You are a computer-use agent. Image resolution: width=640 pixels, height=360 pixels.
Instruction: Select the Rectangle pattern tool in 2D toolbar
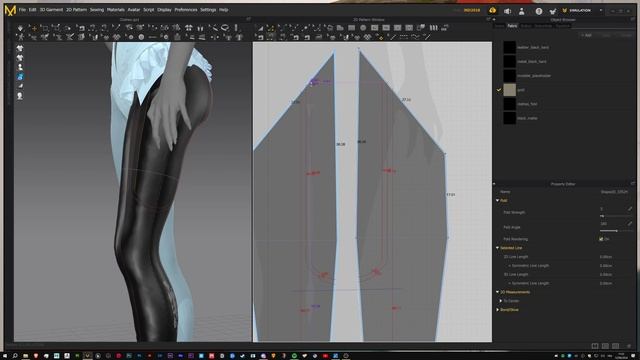point(351,28)
